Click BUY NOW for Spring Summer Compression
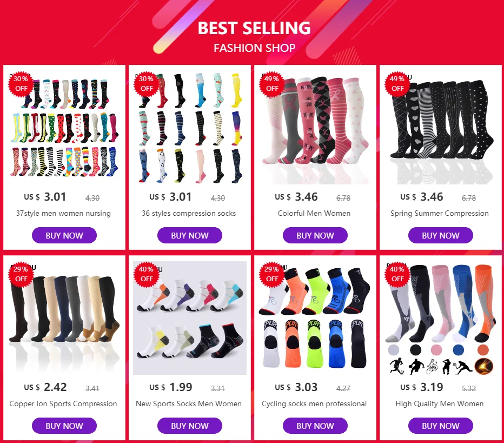The width and height of the screenshot is (504, 443). click(441, 235)
